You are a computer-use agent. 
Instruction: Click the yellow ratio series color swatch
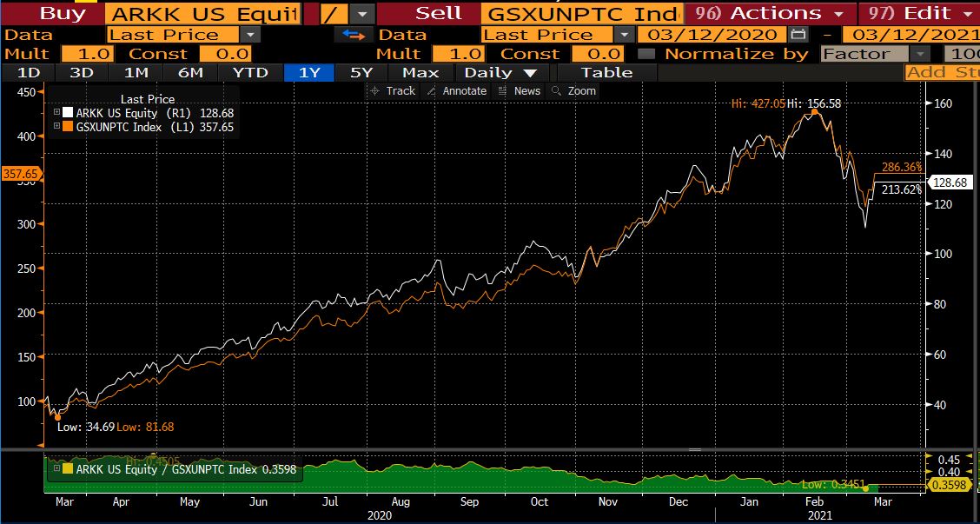(68, 469)
